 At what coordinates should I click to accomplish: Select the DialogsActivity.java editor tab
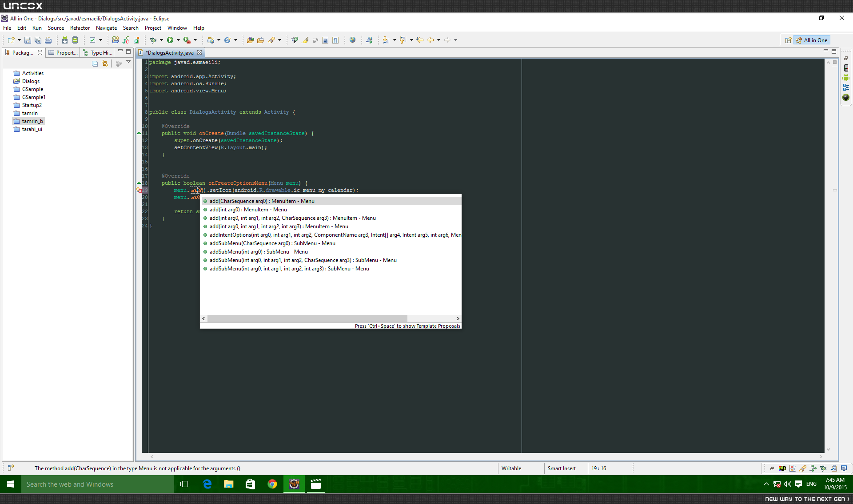170,52
